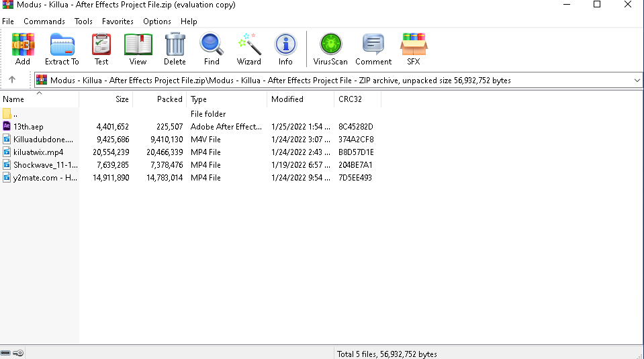The height and width of the screenshot is (359, 644).
Task: Sort by the Size column header
Action: point(105,99)
